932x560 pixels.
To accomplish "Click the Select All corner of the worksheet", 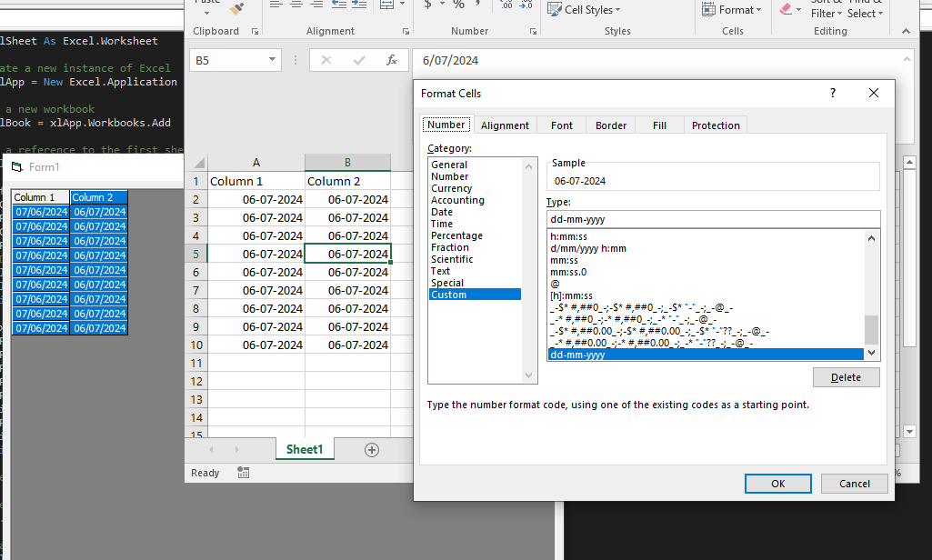I will (196, 163).
